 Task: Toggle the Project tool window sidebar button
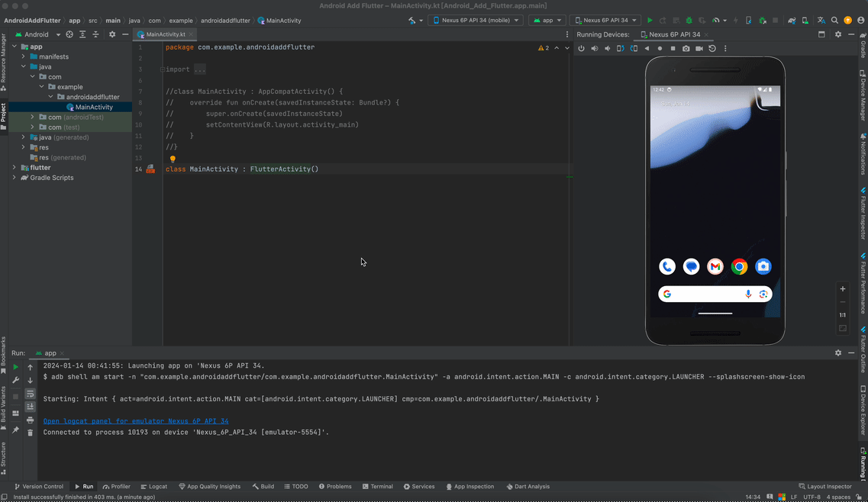point(3,115)
